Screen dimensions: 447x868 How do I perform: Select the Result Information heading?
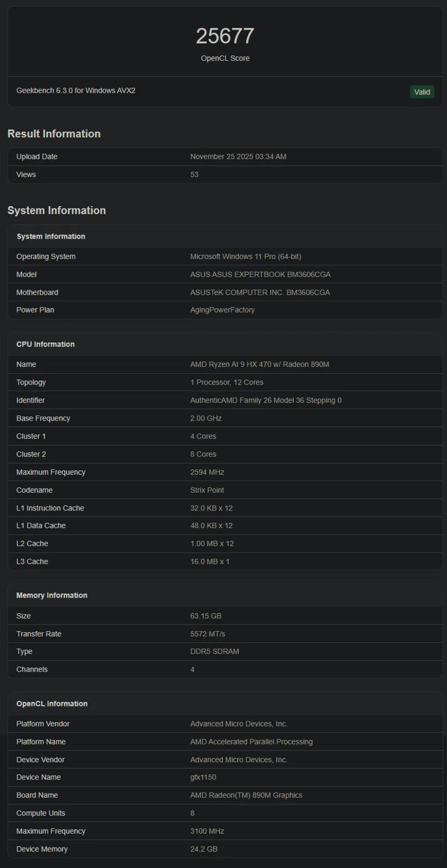coord(54,133)
